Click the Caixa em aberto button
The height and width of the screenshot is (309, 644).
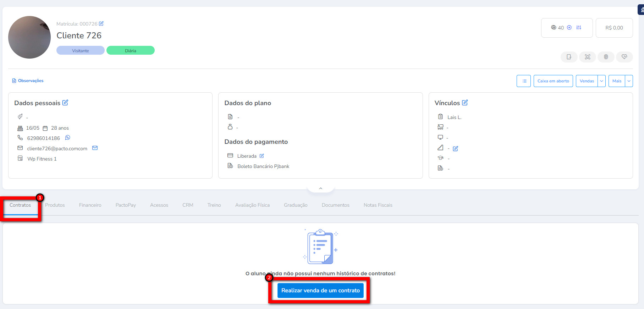(x=553, y=81)
